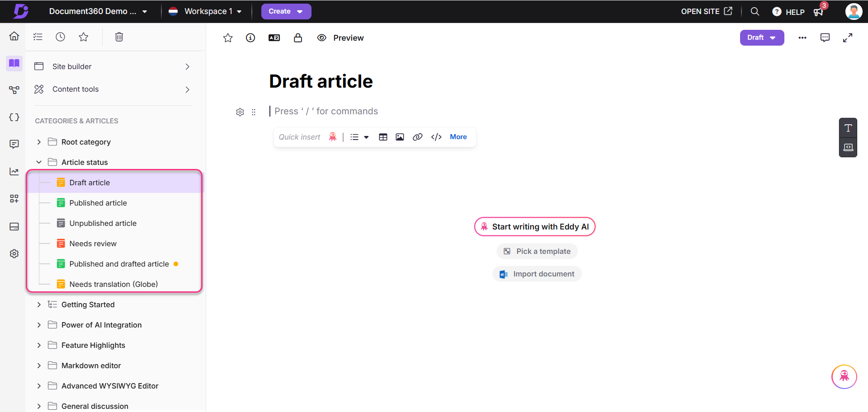
Task: Click the Eddy AI icon in quick insert
Action: tap(333, 137)
